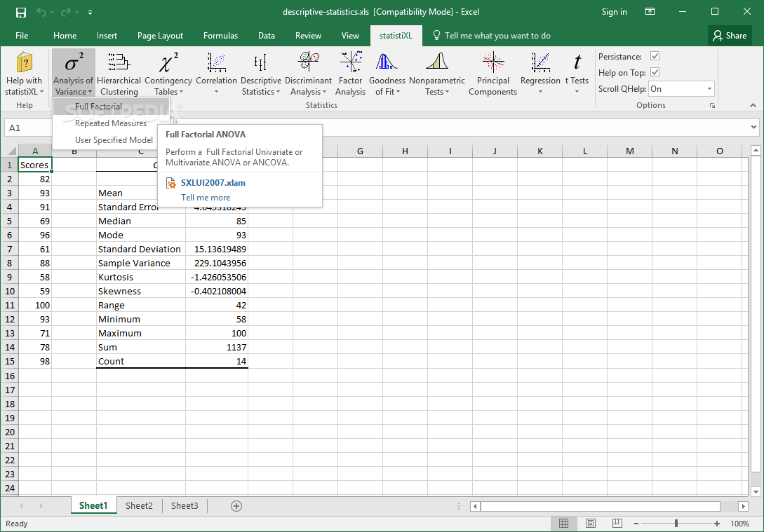Toggle the Help on Top checkbox
The height and width of the screenshot is (532, 764).
click(655, 72)
